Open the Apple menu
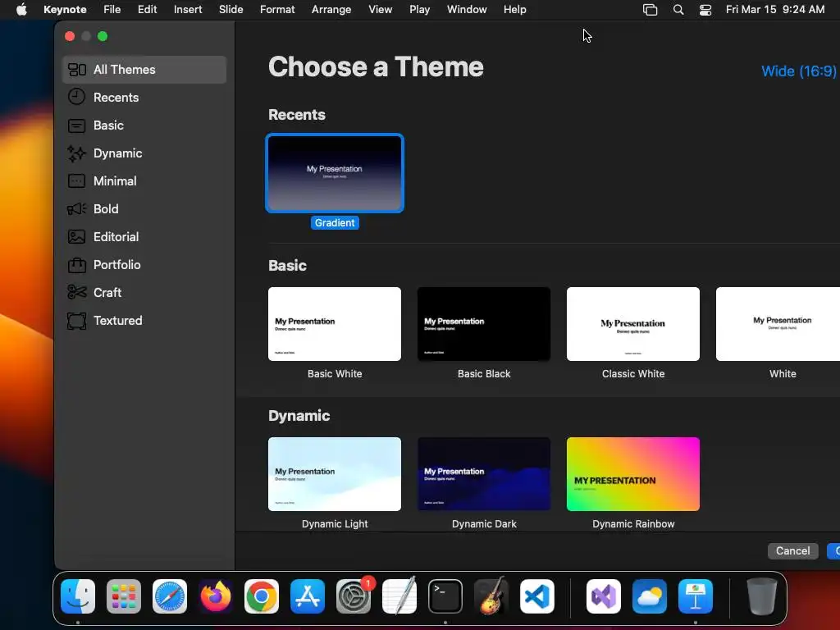The height and width of the screenshot is (630, 840). (21, 10)
